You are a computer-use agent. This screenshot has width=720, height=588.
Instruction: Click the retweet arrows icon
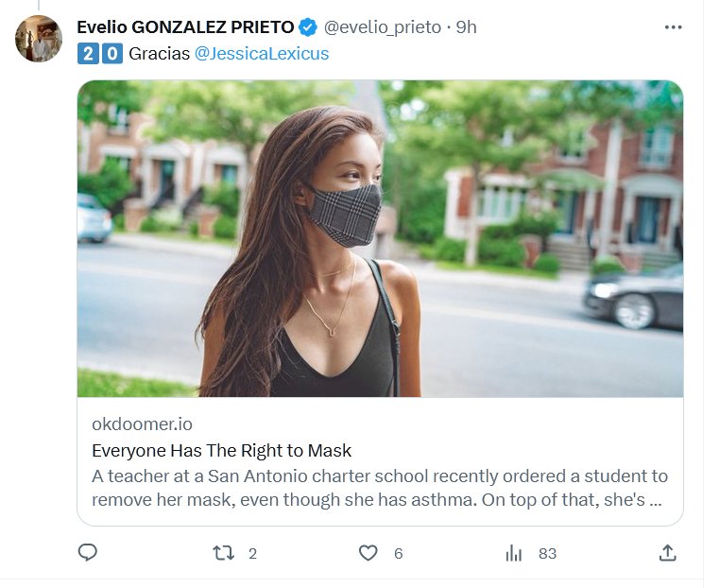click(x=223, y=553)
